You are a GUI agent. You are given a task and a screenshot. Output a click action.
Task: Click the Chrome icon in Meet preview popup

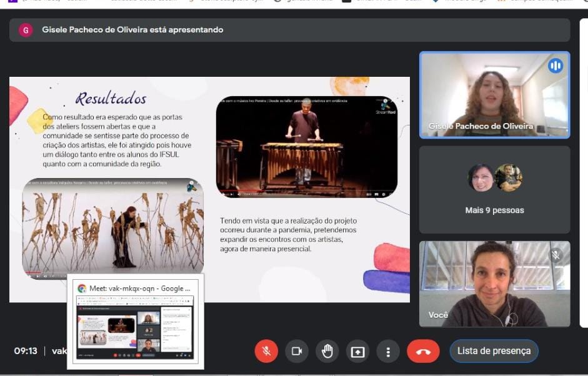click(82, 289)
